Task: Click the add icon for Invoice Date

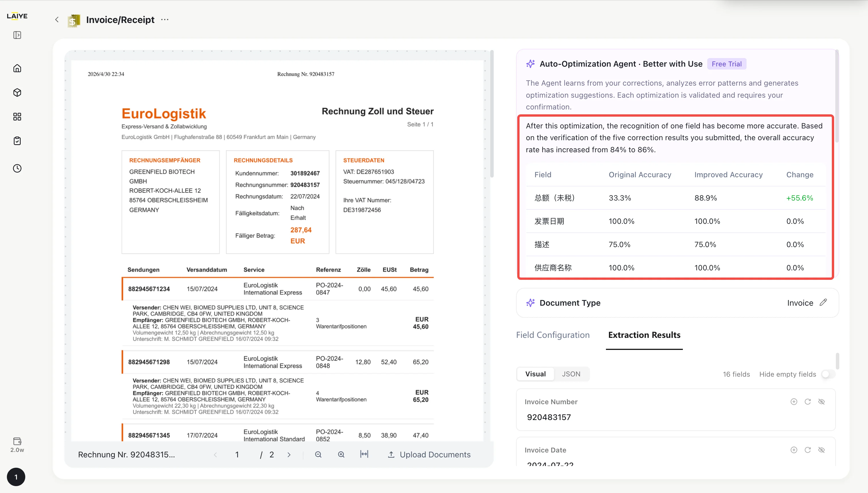Action: (794, 450)
